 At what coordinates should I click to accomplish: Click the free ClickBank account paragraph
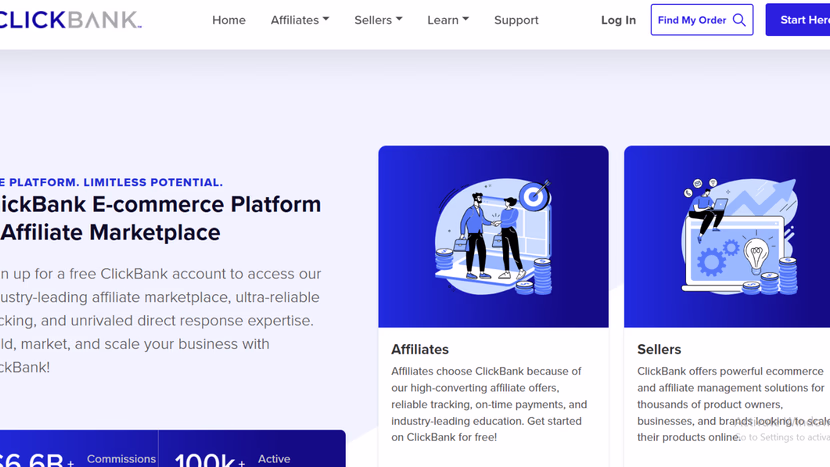coord(160,320)
